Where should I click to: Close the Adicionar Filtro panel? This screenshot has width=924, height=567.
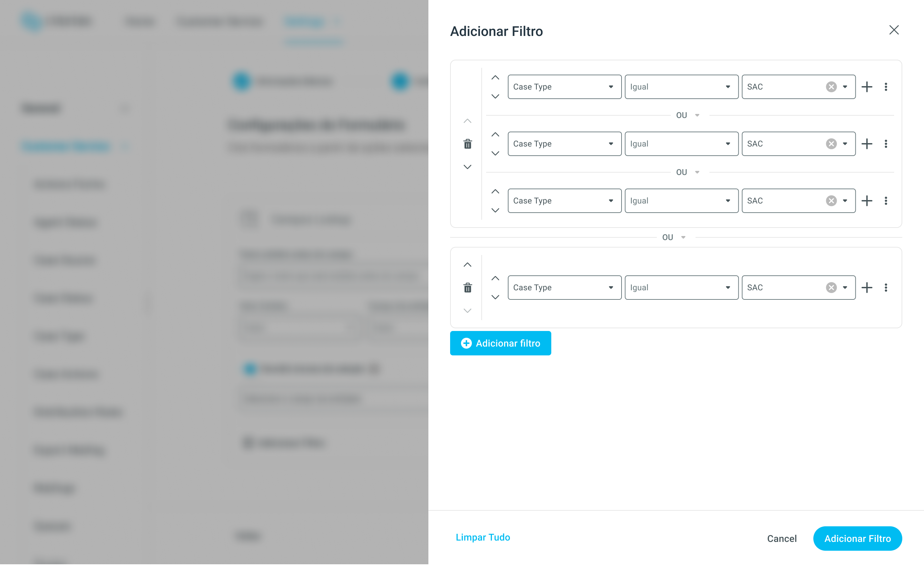894,30
